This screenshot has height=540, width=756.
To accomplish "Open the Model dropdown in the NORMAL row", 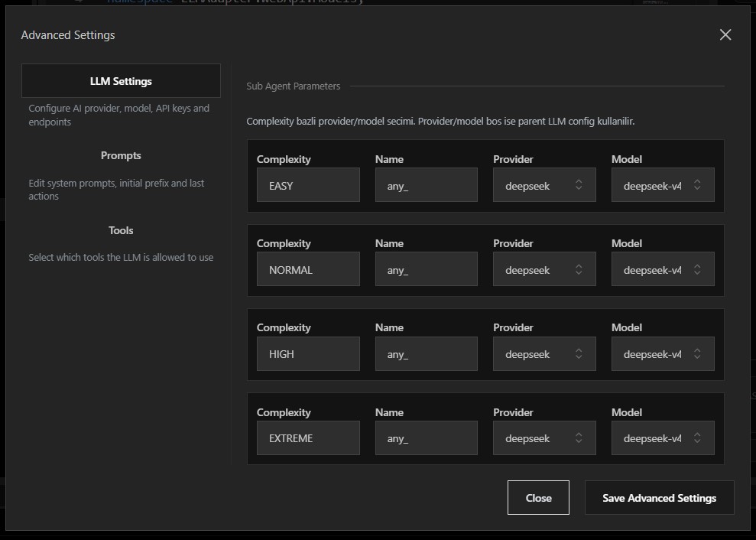I will [663, 268].
